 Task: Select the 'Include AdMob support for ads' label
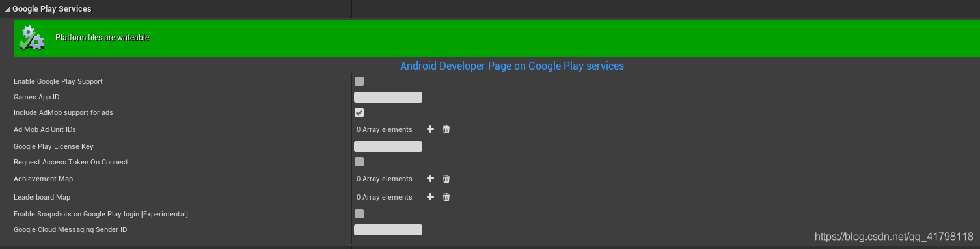point(63,112)
